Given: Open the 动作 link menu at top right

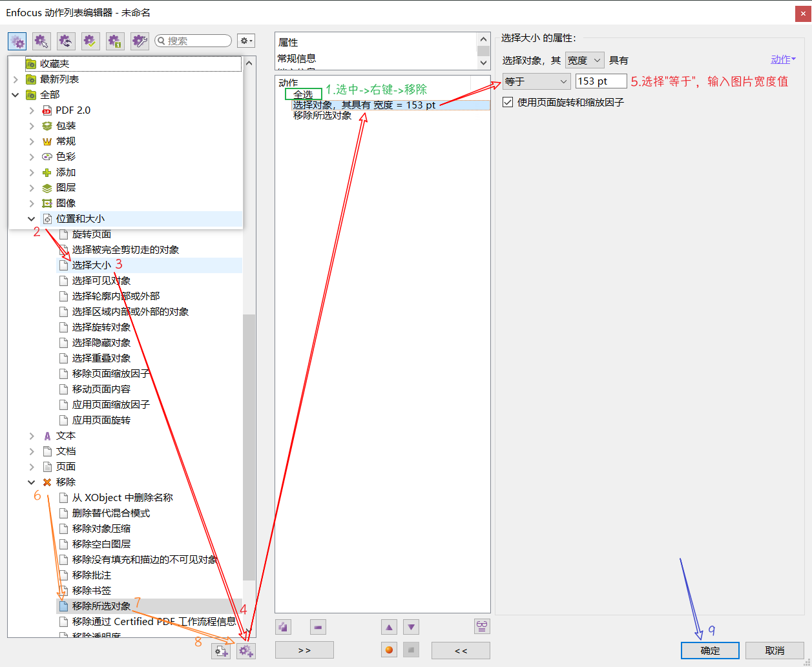Looking at the screenshot, I should coord(783,59).
